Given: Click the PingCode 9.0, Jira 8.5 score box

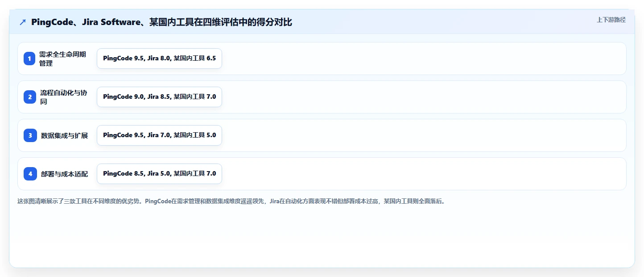Looking at the screenshot, I should point(159,97).
